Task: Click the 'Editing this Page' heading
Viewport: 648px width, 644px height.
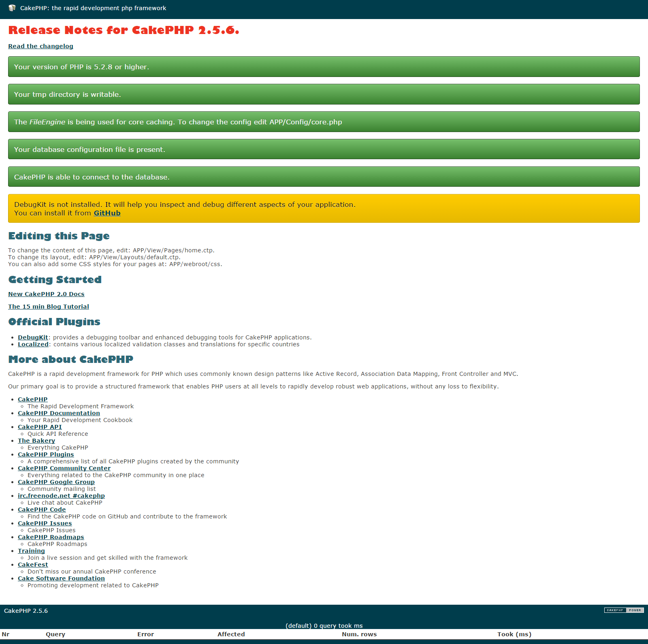Action: pos(59,236)
